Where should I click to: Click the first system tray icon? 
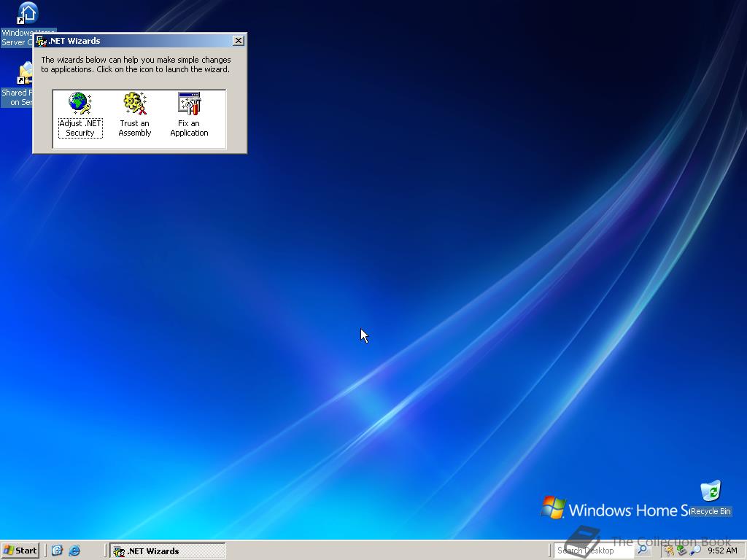click(x=670, y=551)
